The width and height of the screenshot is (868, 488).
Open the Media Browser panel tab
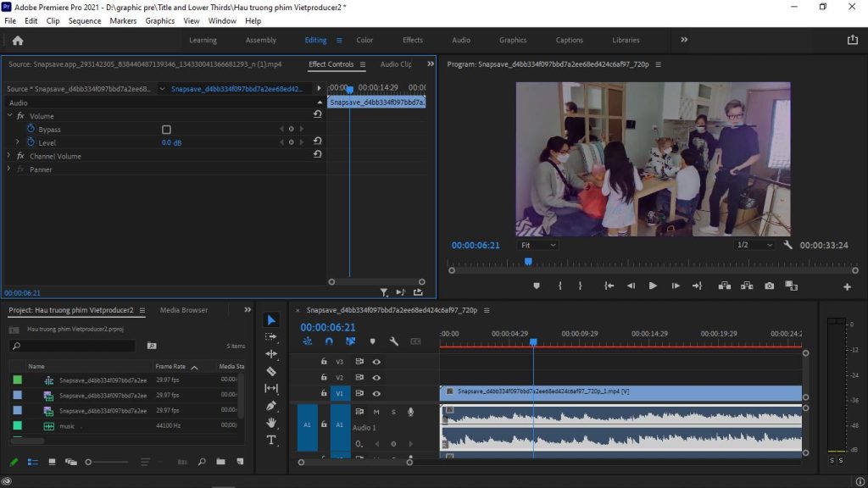point(184,310)
